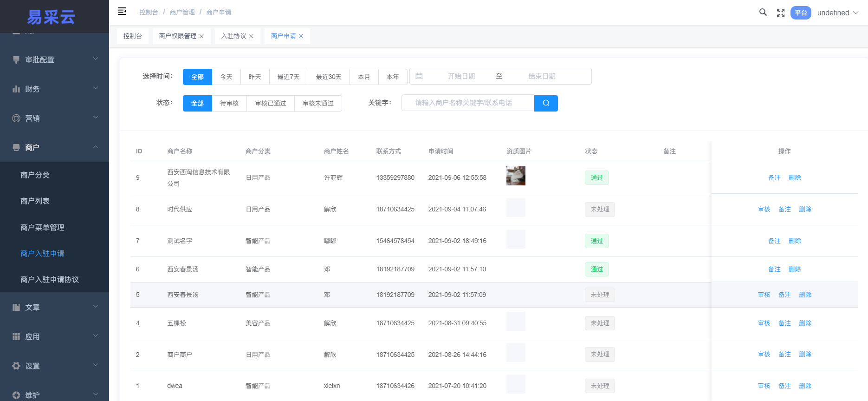Filter status by 审核已通过
The height and width of the screenshot is (401, 868).
click(x=271, y=103)
